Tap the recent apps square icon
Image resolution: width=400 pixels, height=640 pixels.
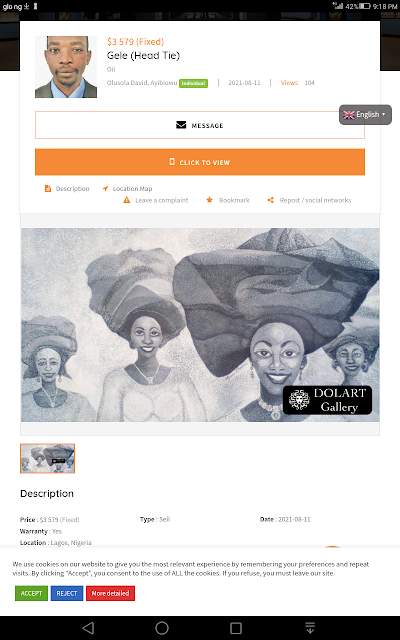click(x=236, y=628)
